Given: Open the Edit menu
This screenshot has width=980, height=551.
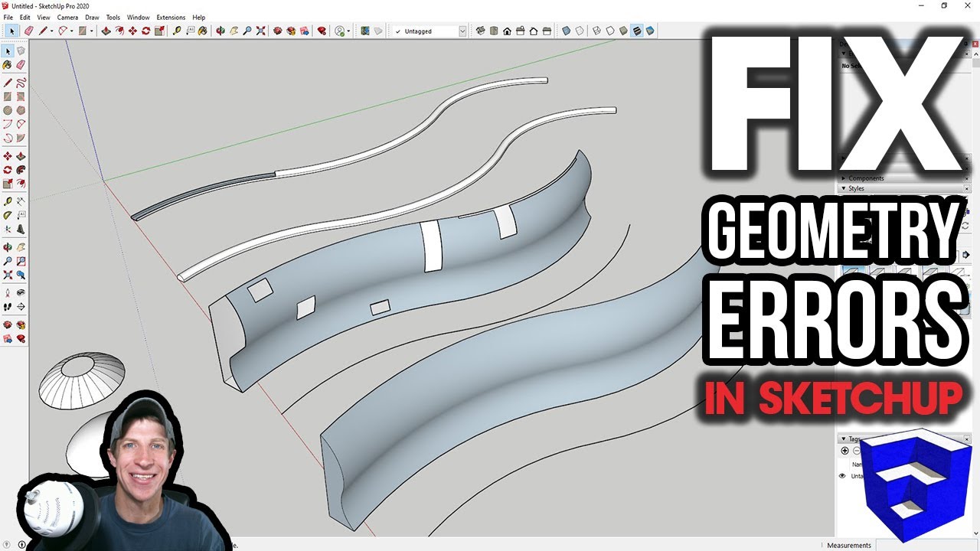Looking at the screenshot, I should (x=25, y=17).
